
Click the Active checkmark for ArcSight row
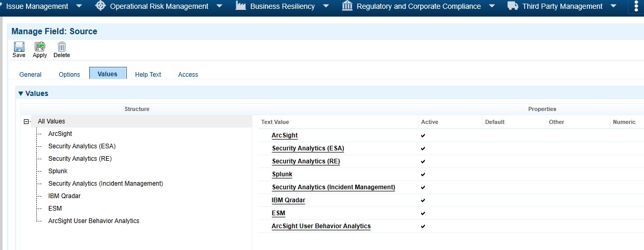423,135
